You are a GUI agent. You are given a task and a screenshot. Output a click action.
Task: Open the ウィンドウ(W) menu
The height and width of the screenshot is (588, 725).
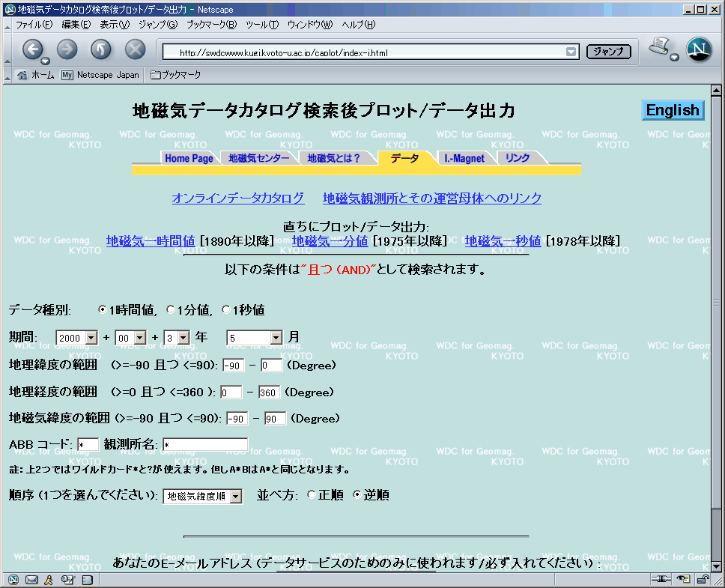(x=310, y=25)
